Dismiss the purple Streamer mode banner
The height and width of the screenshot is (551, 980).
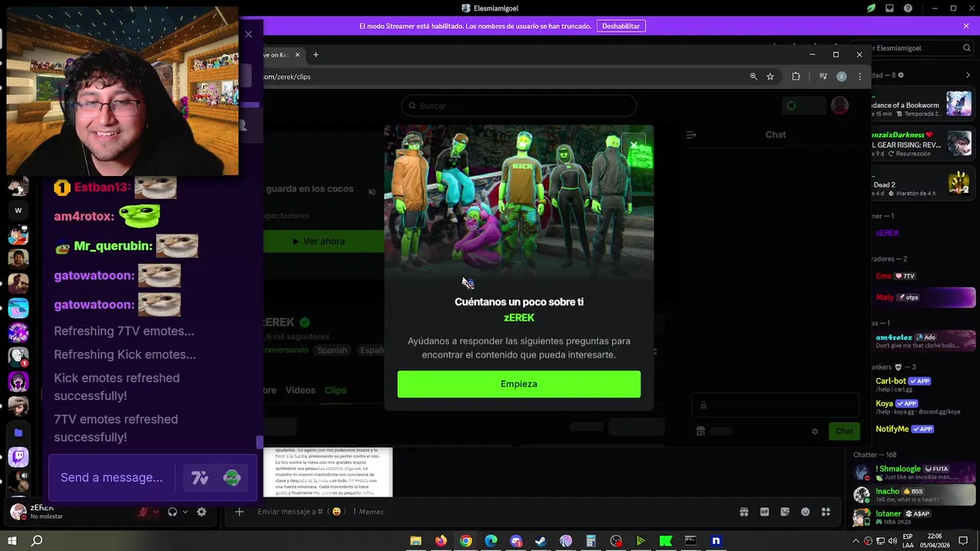coord(966,26)
